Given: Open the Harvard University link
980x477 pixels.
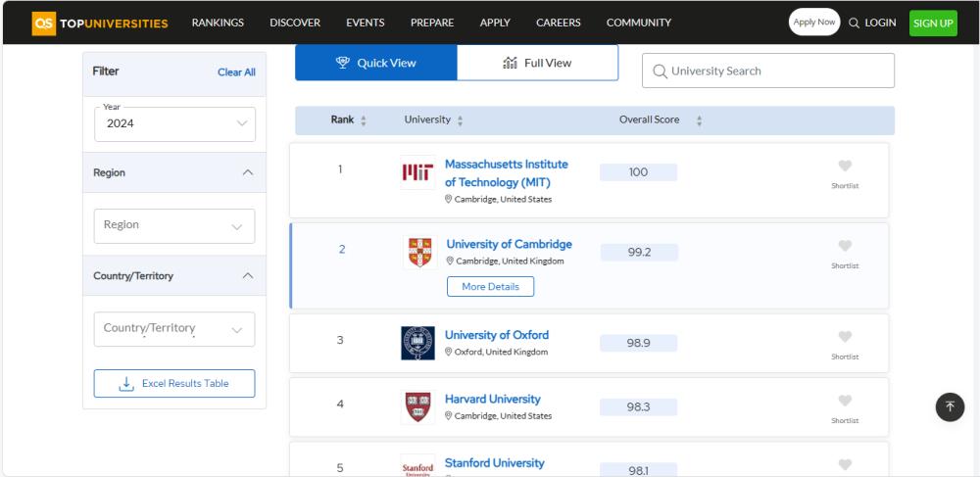Looking at the screenshot, I should [x=493, y=399].
